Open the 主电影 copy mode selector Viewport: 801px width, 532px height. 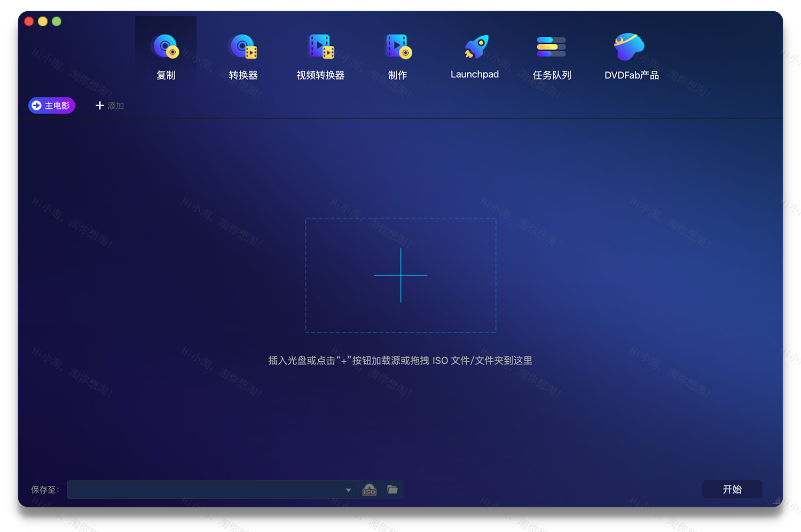51,105
